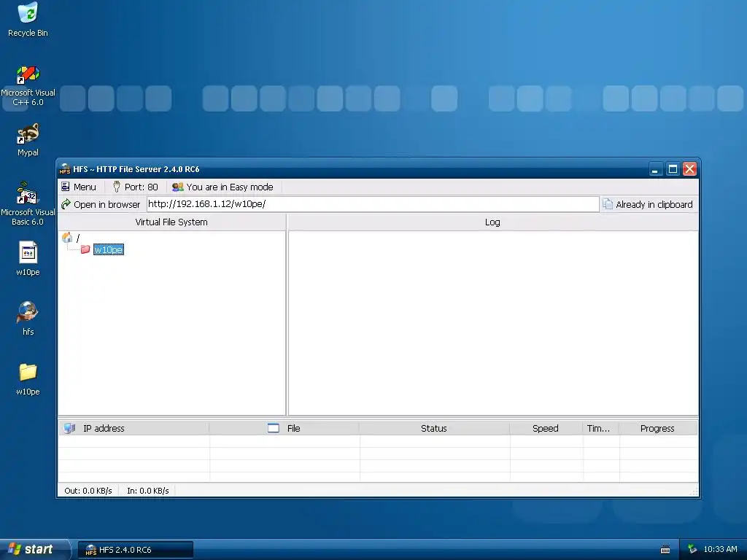Click the Virtual File System header
The image size is (747, 560).
[x=171, y=222]
